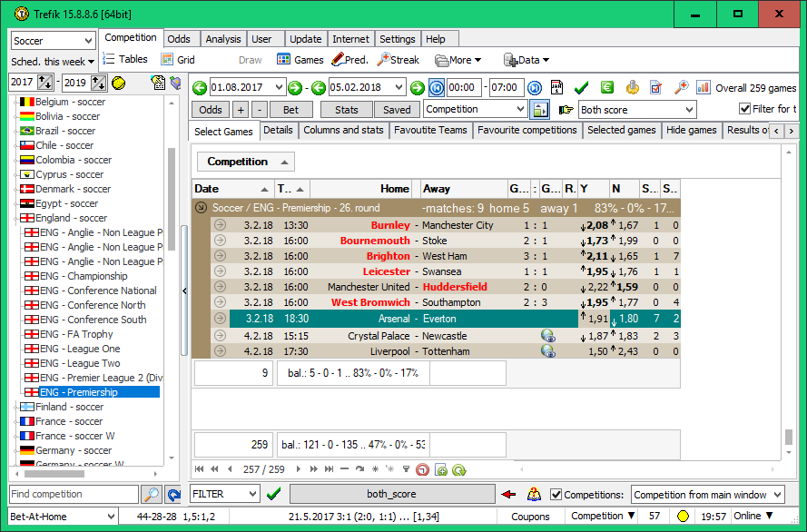
Task: Switch to the Details tab
Action: pos(278,130)
